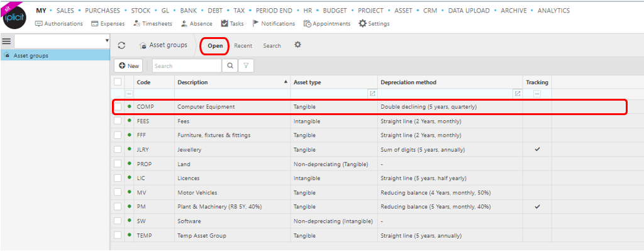Open the Tasks shortcut
This screenshot has width=644, height=251.
(232, 24)
